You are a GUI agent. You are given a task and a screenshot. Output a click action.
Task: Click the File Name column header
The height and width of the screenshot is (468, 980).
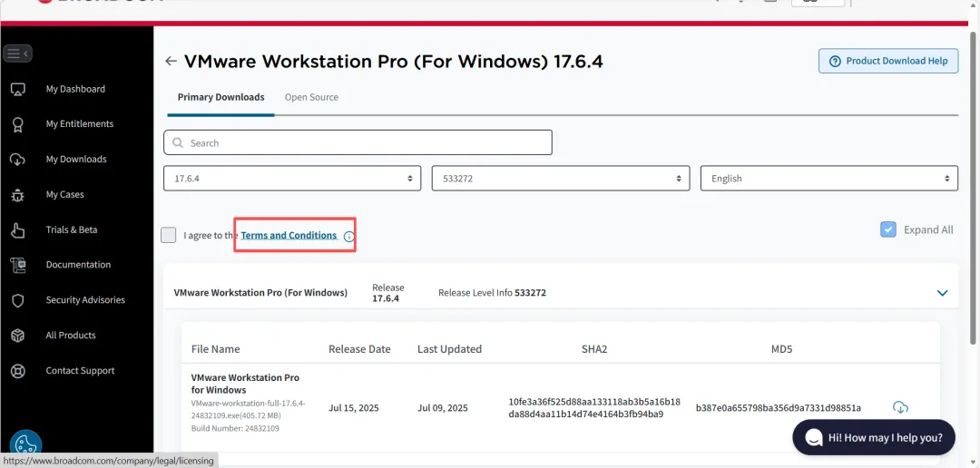216,349
